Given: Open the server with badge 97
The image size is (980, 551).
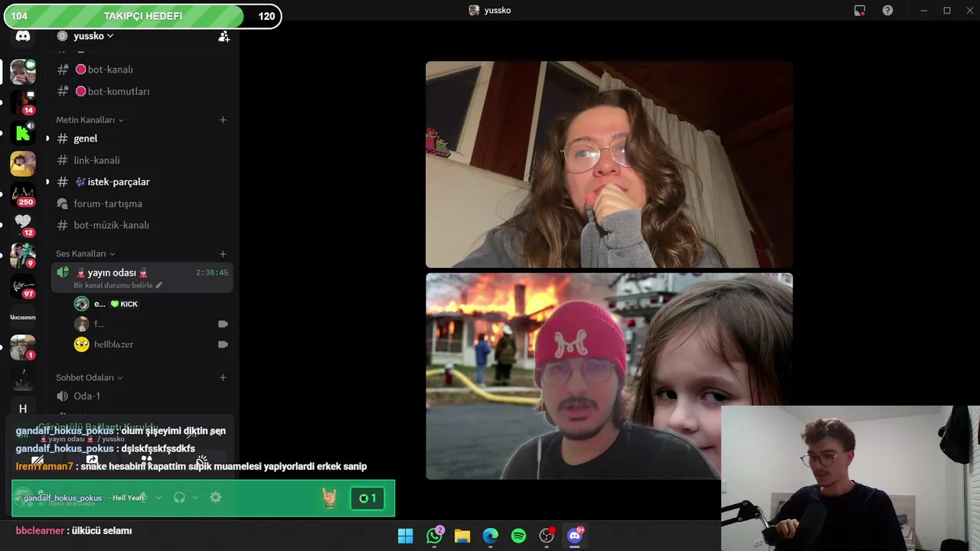Looking at the screenshot, I should pos(23,286).
